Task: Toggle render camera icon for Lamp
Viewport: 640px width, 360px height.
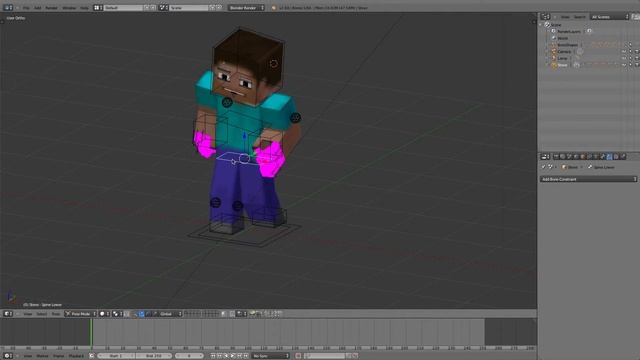Action: 637,58
